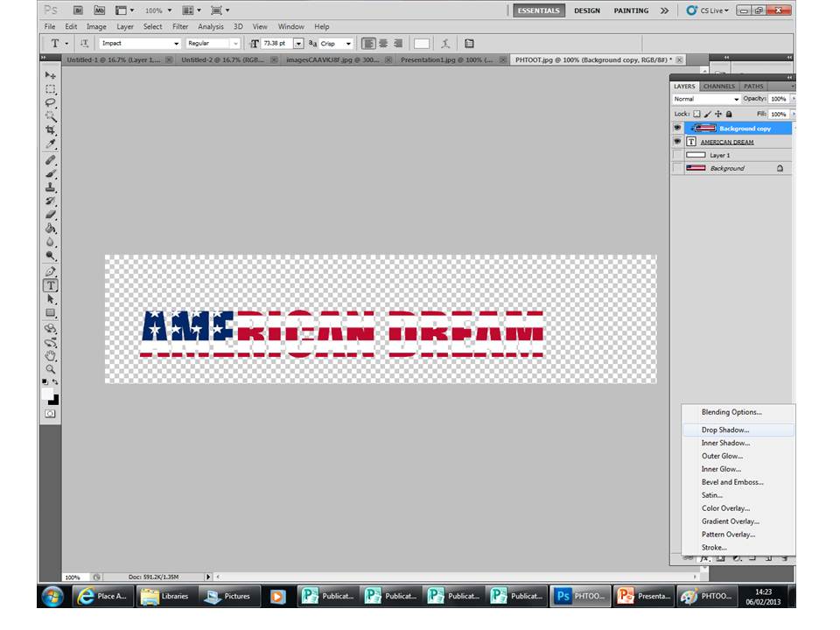Hide the Background copy layer
The height and width of the screenshot is (630, 840).
[x=677, y=128]
